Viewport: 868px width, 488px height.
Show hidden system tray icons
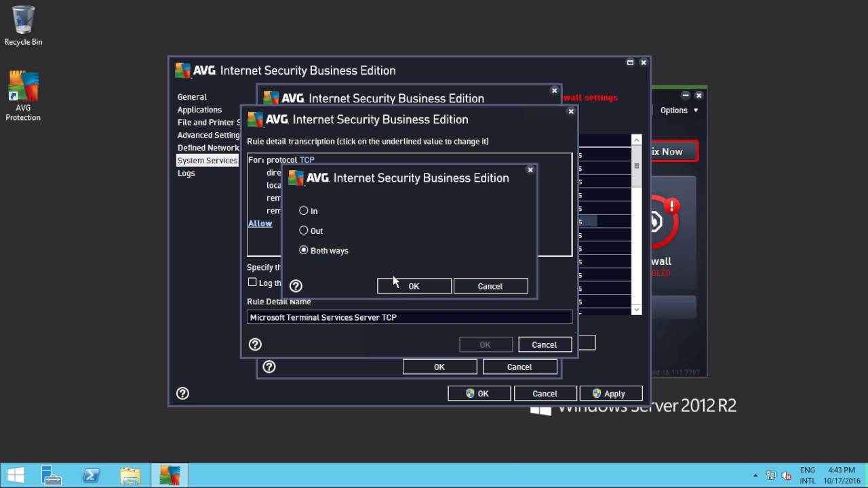(x=756, y=475)
